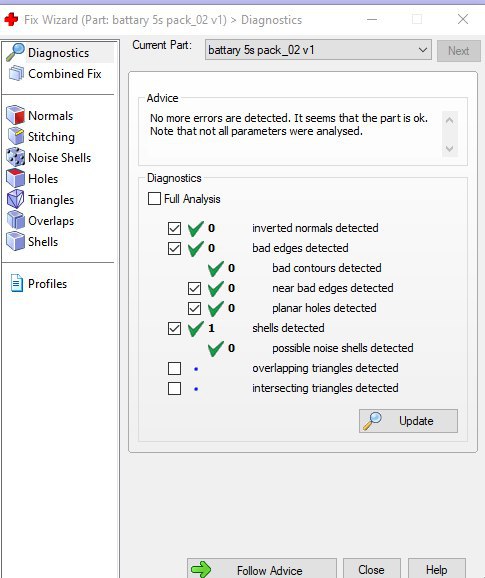
Task: Enable the Full Analysis checkbox
Action: pos(154,199)
